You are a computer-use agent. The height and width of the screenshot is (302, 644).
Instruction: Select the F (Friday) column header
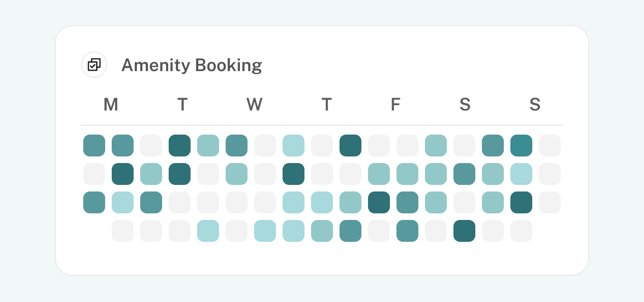pyautogui.click(x=395, y=104)
